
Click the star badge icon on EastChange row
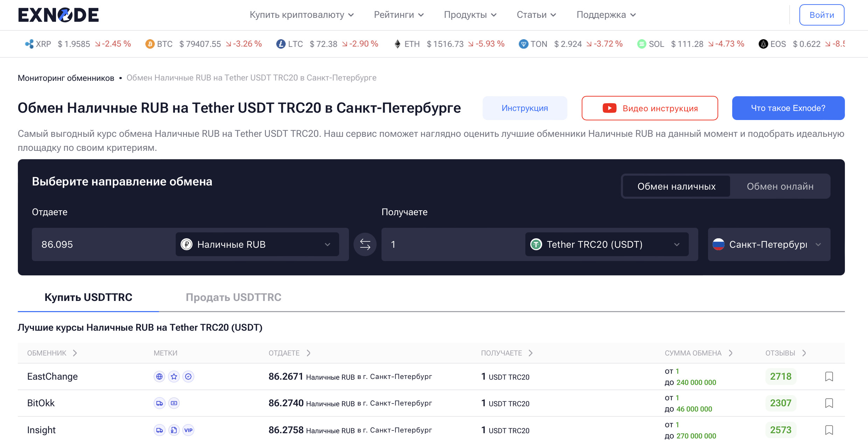click(x=174, y=377)
